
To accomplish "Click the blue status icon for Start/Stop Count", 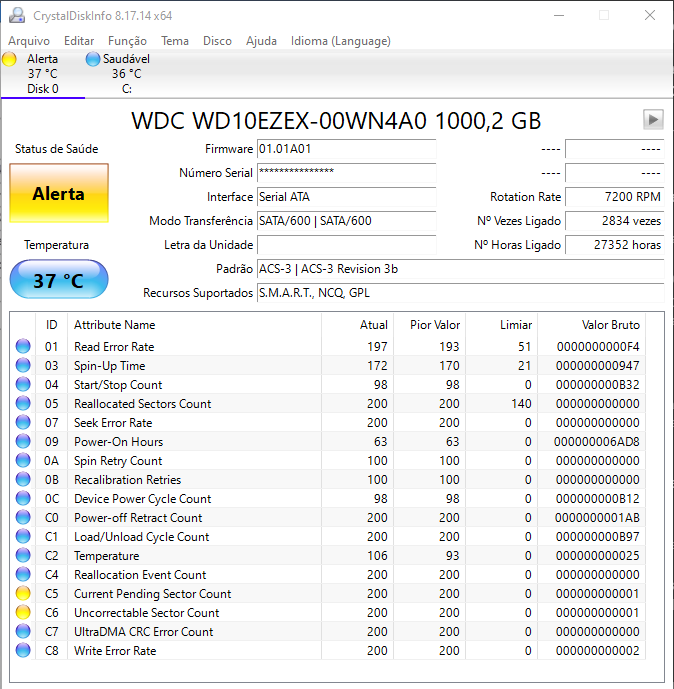I will (x=23, y=384).
